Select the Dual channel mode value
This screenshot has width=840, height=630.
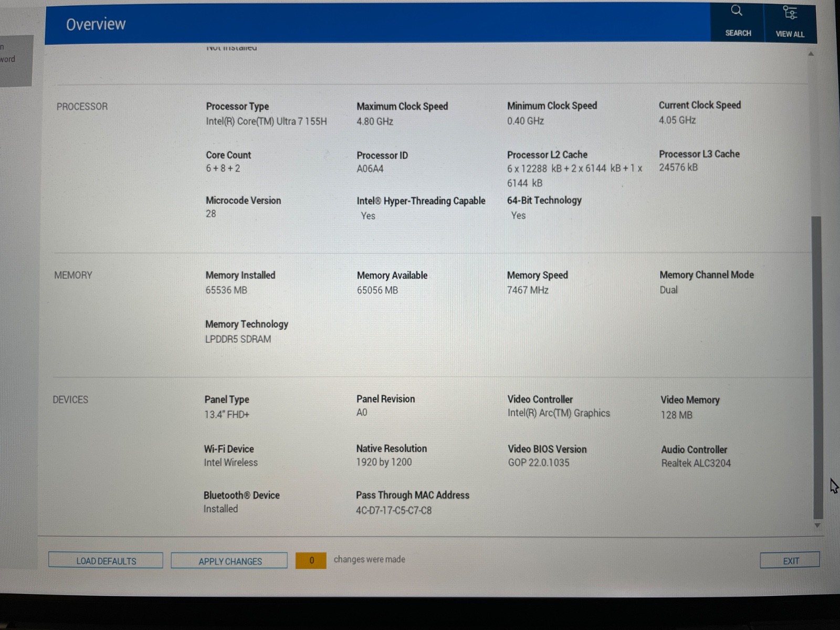[x=669, y=290]
